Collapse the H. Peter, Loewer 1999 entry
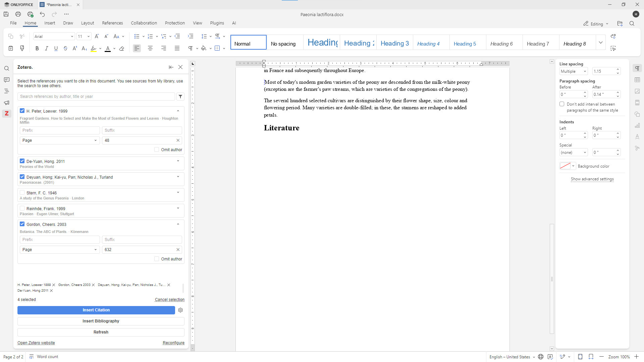This screenshot has width=644, height=362. click(x=178, y=111)
